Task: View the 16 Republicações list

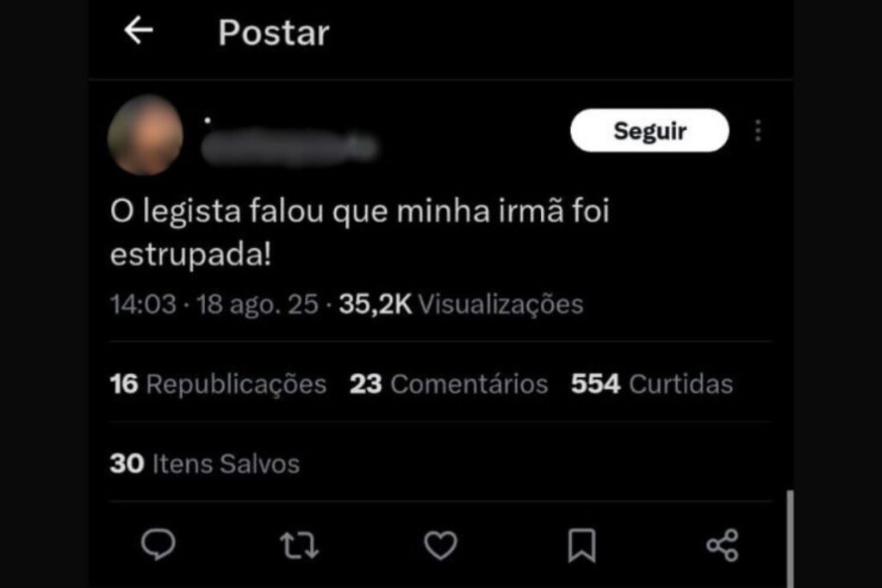Action: point(218,385)
